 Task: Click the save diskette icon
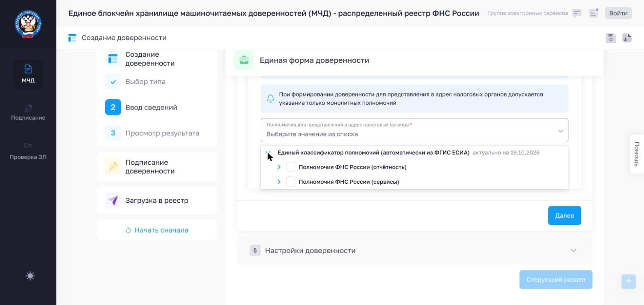[611, 38]
